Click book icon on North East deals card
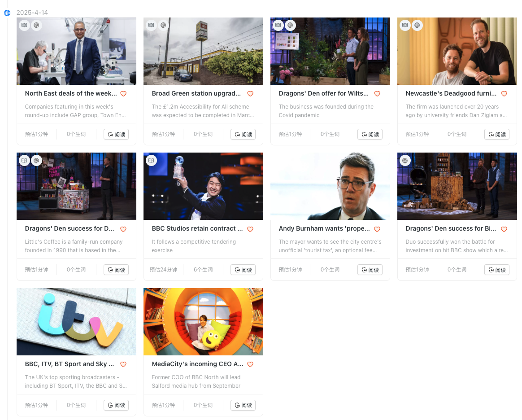 click(24, 25)
